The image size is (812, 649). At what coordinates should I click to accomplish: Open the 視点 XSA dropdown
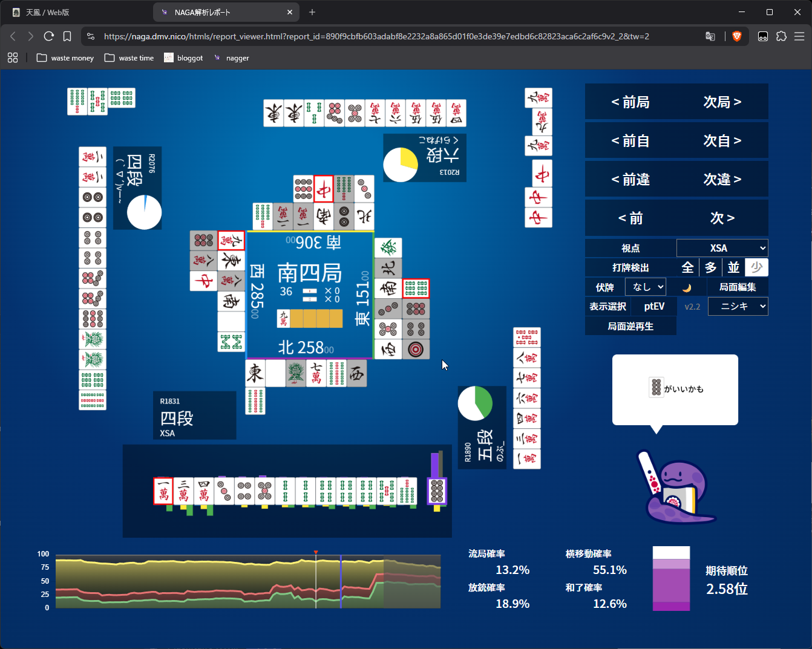click(x=722, y=248)
